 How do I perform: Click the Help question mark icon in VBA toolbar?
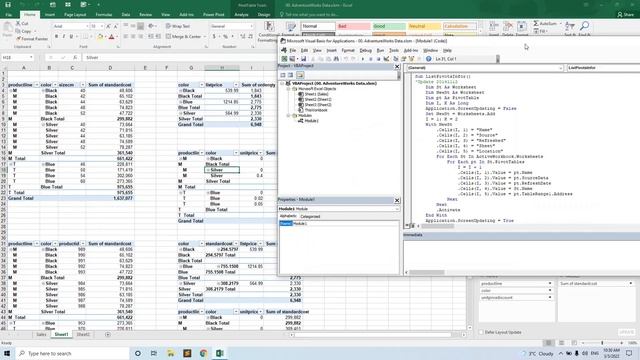point(428,59)
